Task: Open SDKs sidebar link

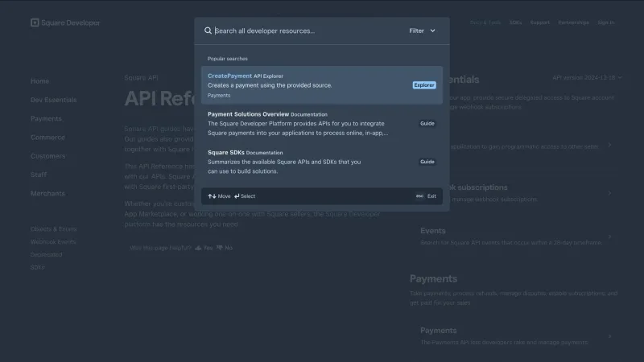Action: coord(37,267)
